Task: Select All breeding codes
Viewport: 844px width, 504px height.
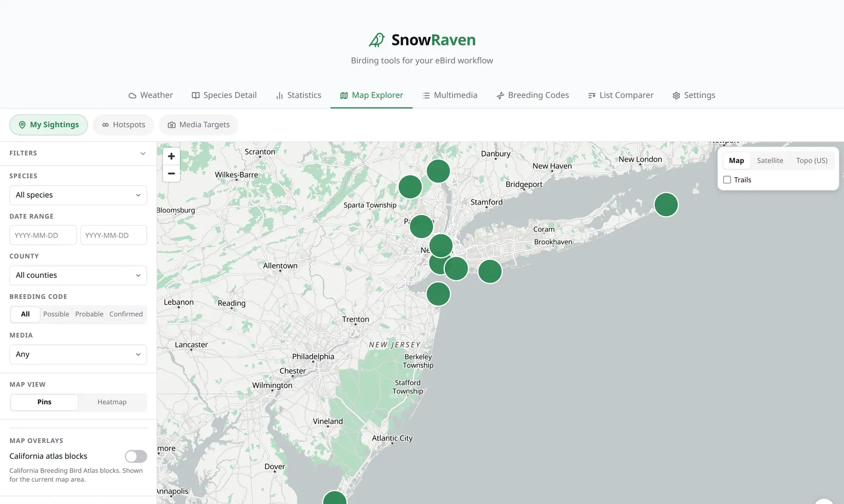Action: [x=25, y=314]
